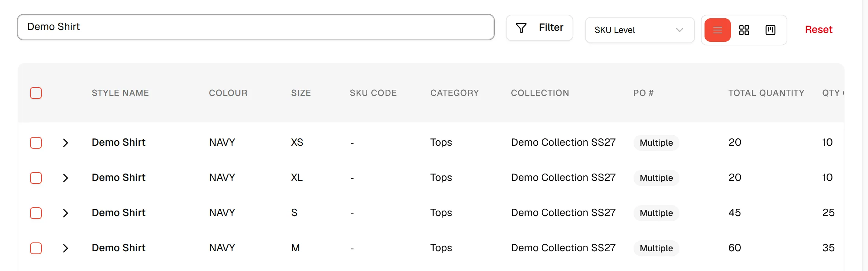
Task: Switch to grid view icon
Action: (744, 30)
